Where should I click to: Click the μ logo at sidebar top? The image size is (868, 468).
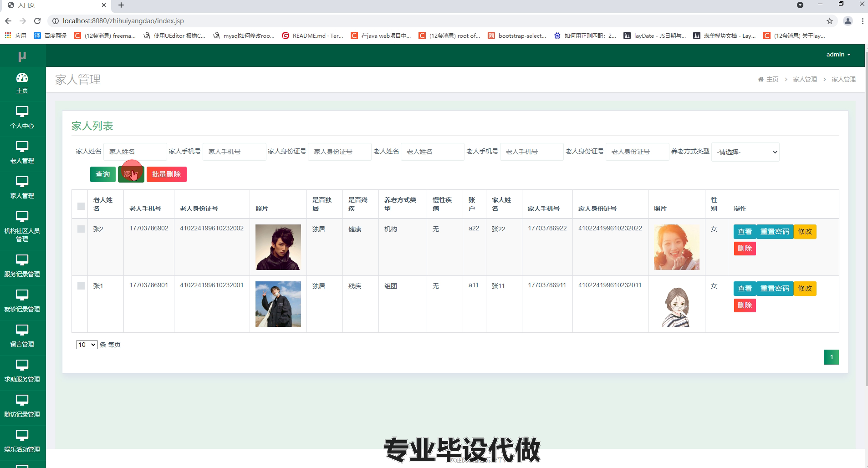[22, 56]
